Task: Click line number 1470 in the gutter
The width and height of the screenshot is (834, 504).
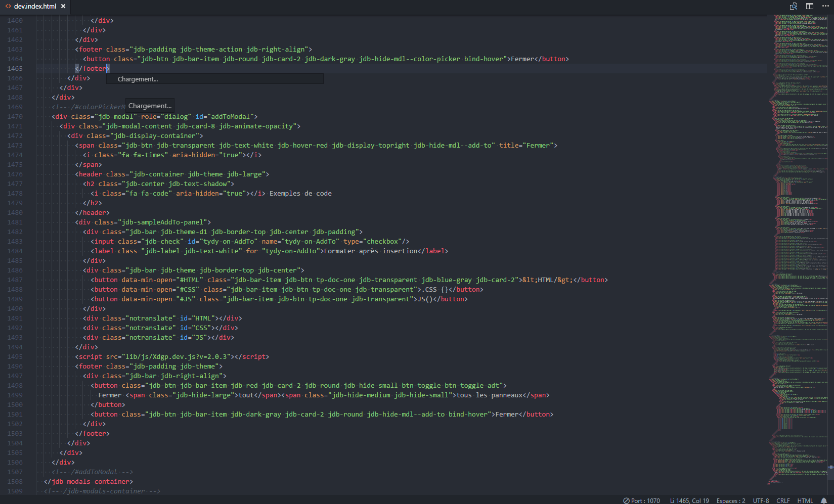Action: click(15, 116)
